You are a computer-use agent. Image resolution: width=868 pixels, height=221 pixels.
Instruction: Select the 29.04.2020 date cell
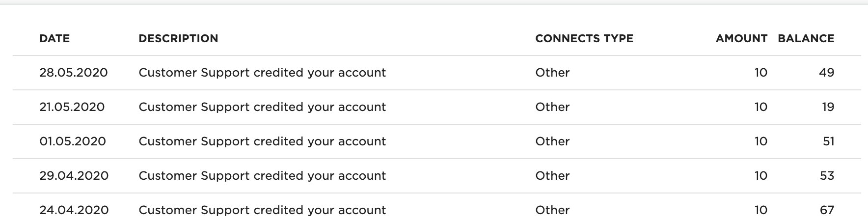click(x=74, y=176)
